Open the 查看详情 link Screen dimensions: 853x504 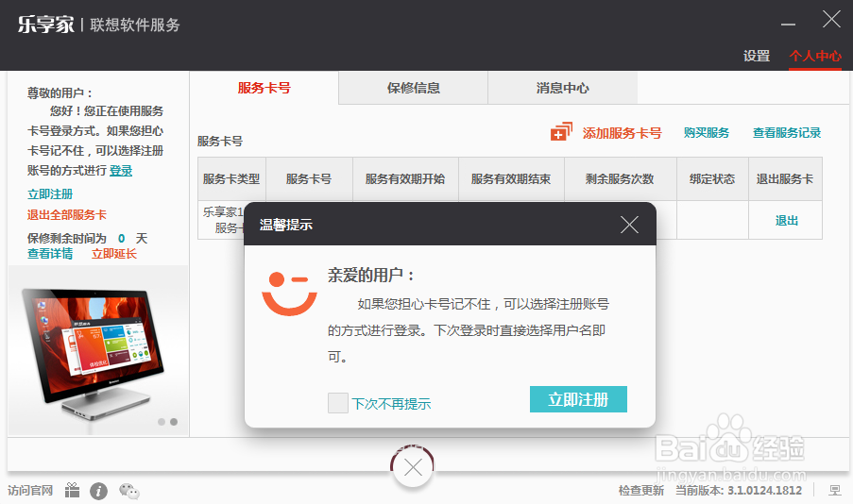[50, 254]
